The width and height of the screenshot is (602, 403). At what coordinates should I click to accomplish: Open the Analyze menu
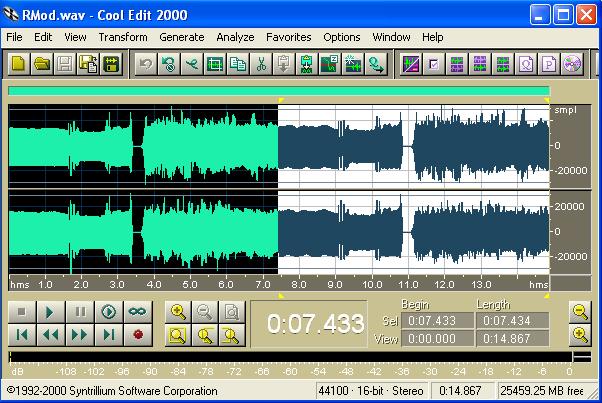coord(235,37)
